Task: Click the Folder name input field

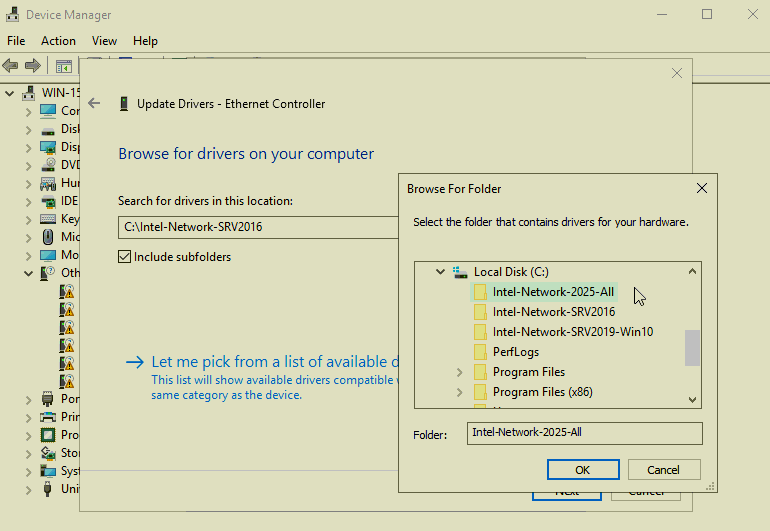Action: (x=584, y=433)
